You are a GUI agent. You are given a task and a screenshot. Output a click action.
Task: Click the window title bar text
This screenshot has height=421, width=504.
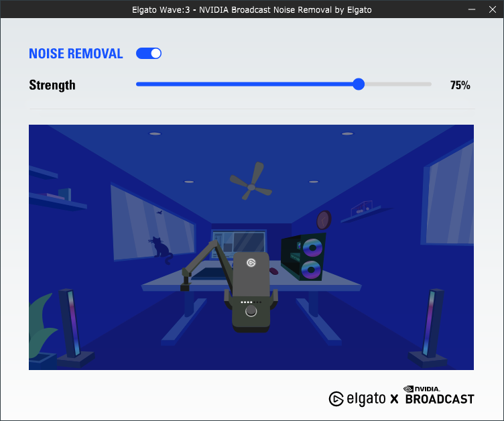(x=251, y=10)
